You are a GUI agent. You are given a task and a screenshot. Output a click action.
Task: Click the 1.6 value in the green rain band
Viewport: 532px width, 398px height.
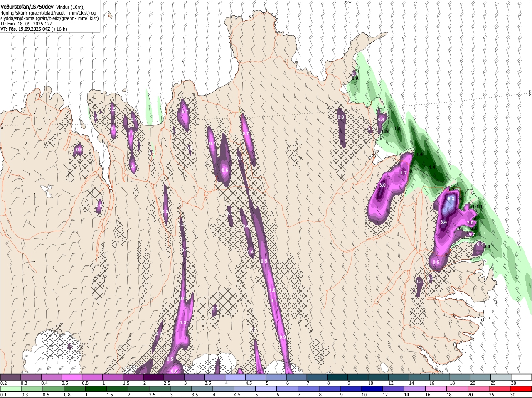tap(419, 155)
